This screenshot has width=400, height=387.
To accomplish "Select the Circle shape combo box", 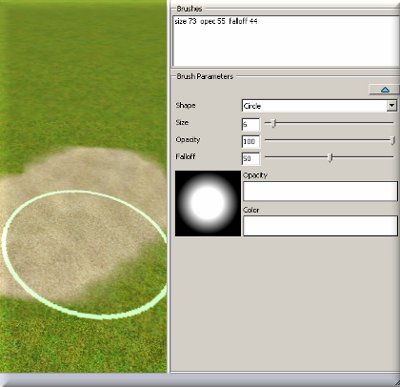I will [319, 106].
